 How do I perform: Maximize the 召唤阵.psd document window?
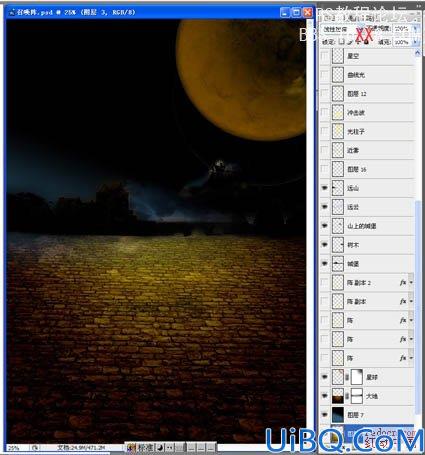[296, 13]
